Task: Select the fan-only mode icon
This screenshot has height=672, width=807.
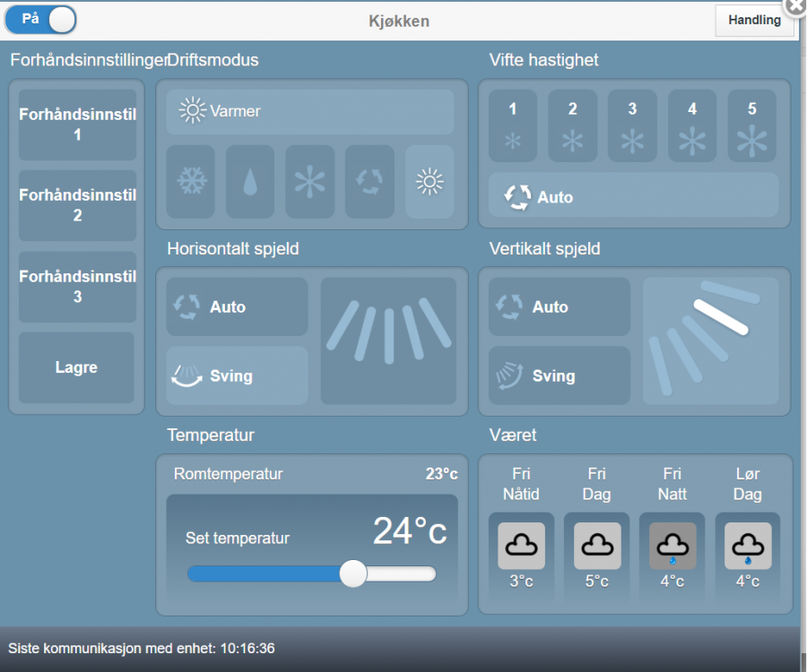Action: point(309,182)
